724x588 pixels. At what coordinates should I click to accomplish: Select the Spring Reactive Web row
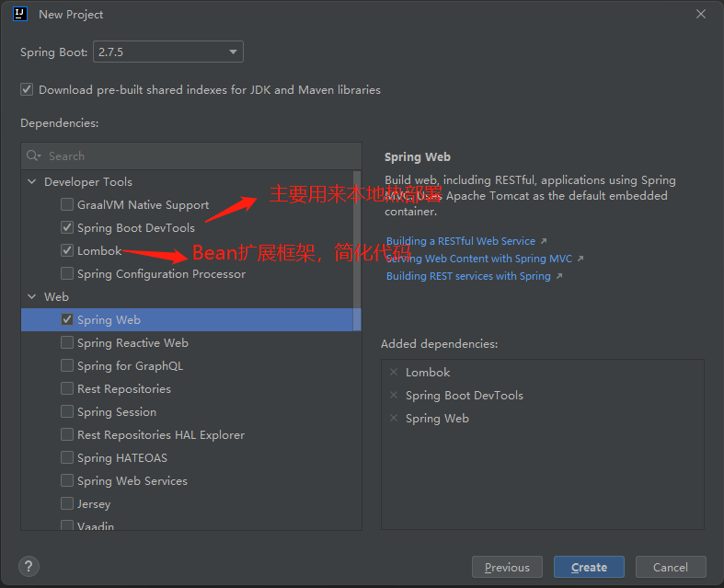(x=188, y=342)
